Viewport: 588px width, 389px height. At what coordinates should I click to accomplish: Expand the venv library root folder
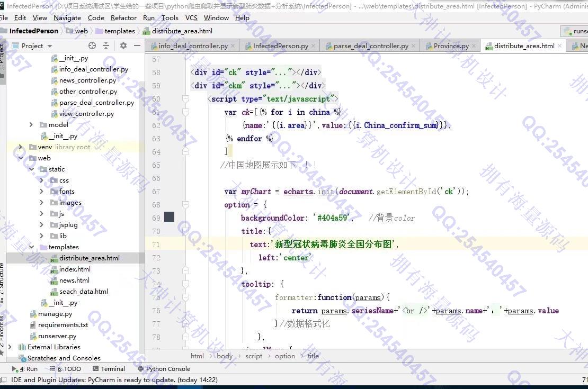(21, 147)
